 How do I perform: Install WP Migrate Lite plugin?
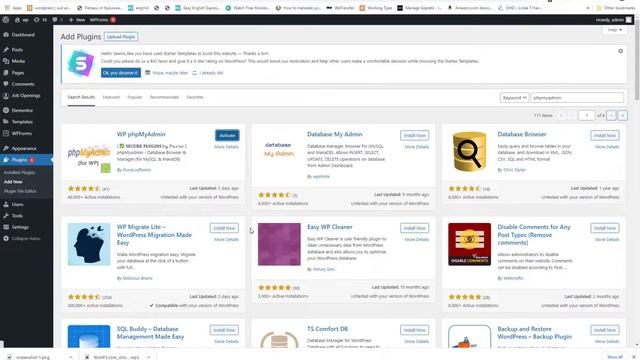coord(224,228)
